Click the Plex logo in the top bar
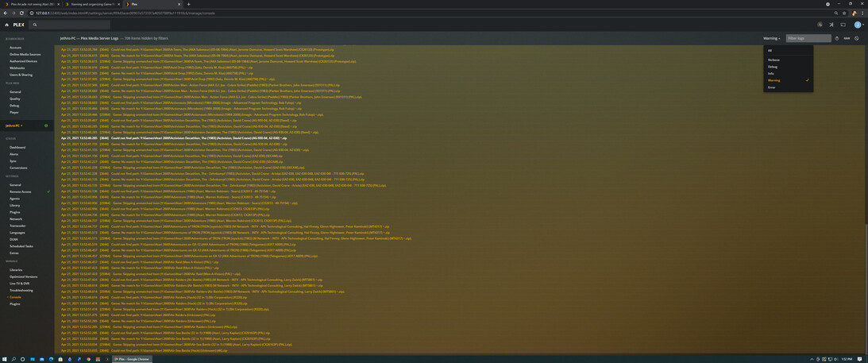 tap(18, 25)
